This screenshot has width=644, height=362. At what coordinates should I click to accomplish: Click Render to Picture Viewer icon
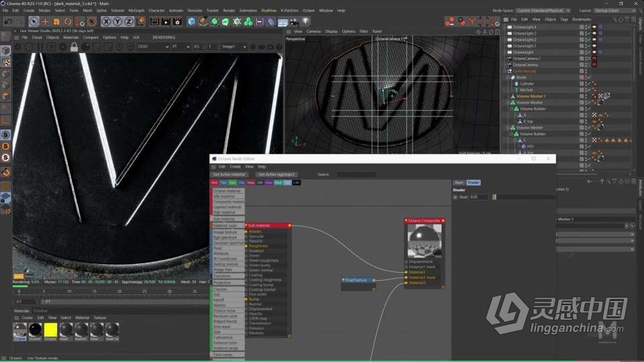coord(166,21)
